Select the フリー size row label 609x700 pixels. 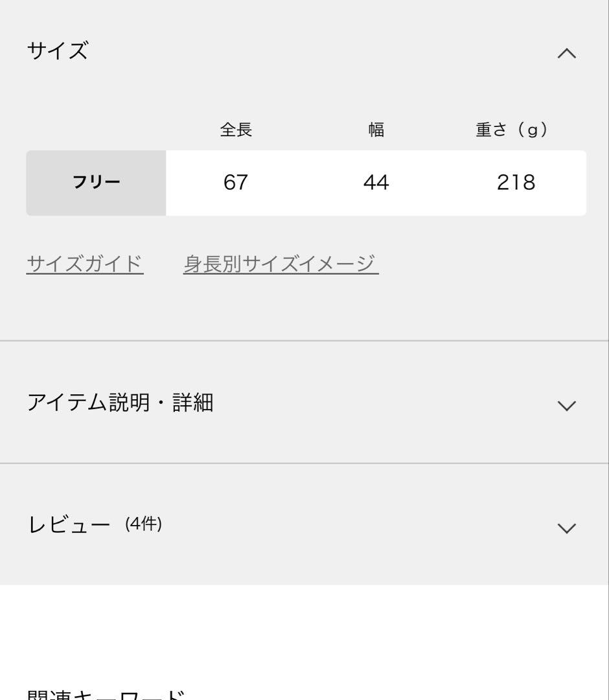click(x=96, y=183)
